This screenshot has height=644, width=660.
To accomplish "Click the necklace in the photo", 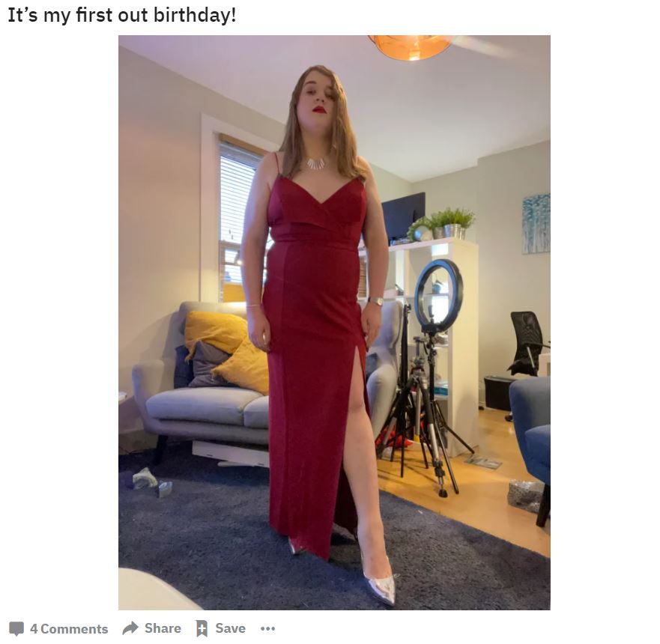I will coord(316,163).
